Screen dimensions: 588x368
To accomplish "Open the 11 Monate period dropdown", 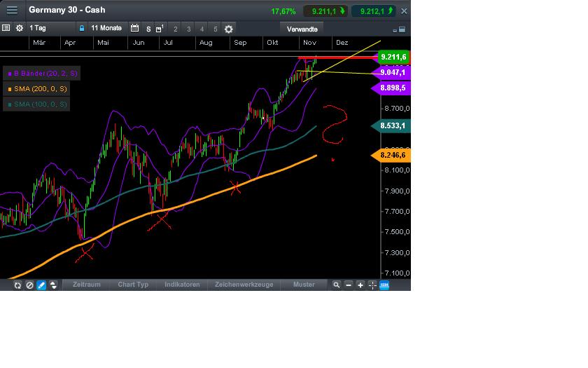I will [106, 28].
